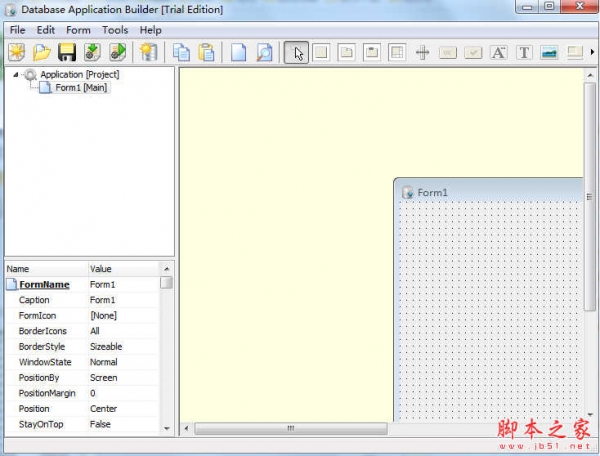Open the File menu
The height and width of the screenshot is (456, 600).
[x=18, y=30]
